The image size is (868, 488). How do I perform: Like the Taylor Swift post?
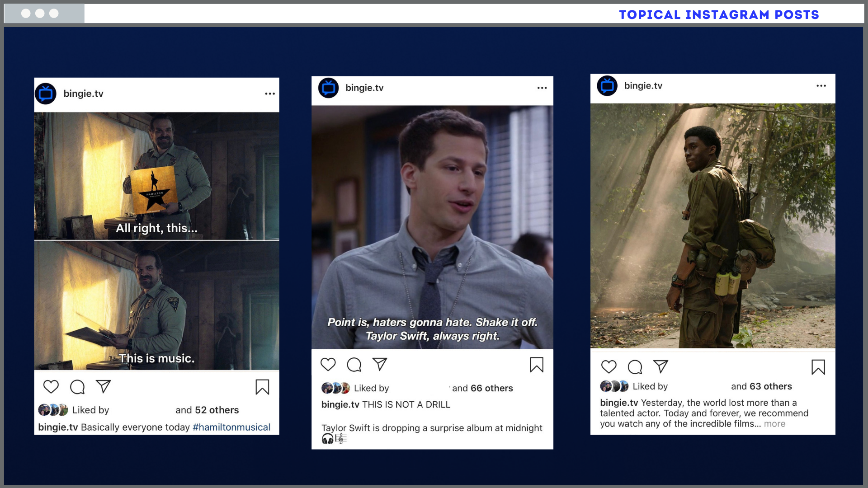click(328, 365)
